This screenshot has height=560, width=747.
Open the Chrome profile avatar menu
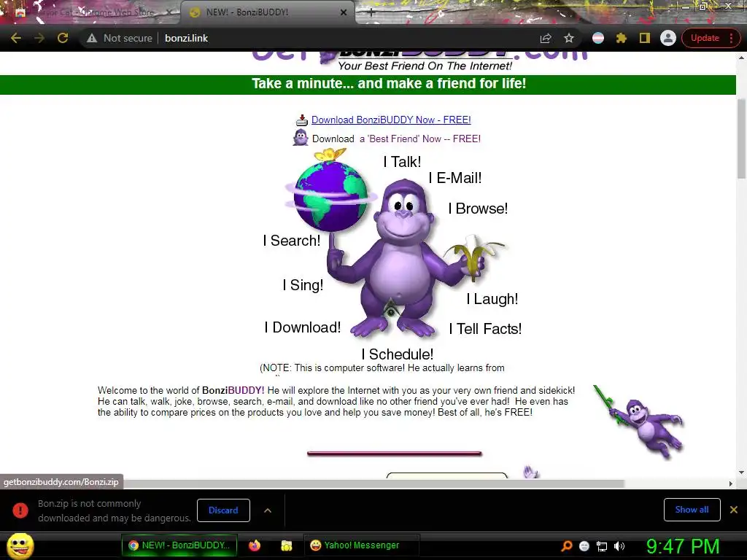(668, 38)
